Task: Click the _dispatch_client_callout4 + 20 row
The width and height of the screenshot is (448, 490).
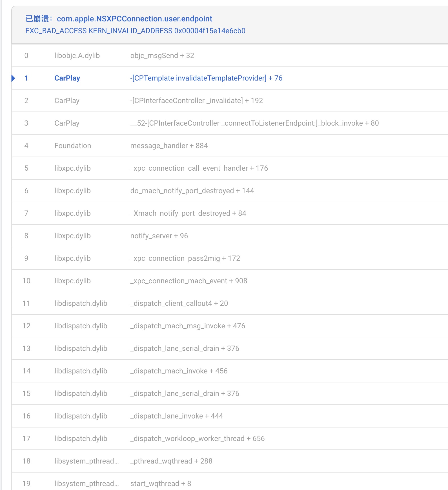Action: pos(179,303)
